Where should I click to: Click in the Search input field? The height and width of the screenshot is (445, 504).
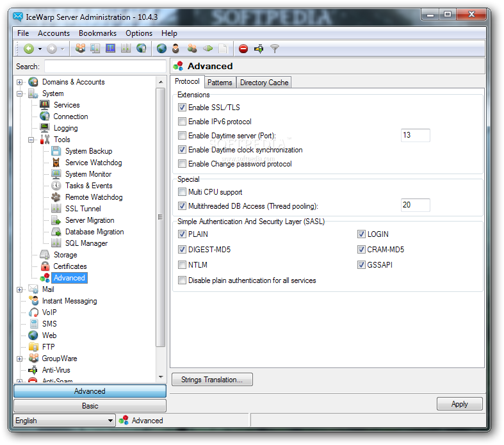105,67
